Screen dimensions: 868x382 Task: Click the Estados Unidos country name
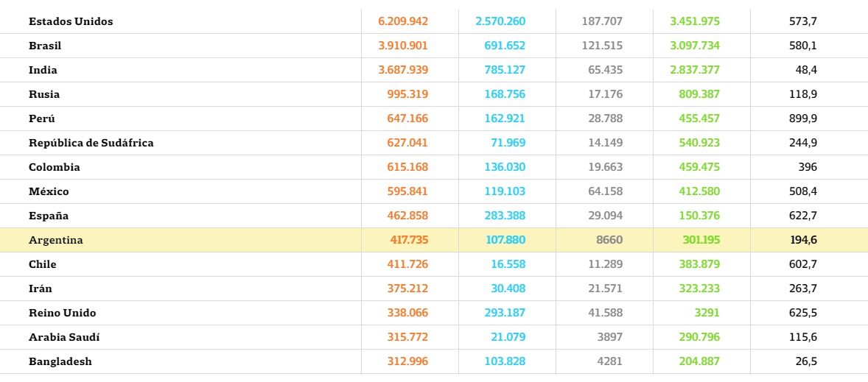click(71, 21)
